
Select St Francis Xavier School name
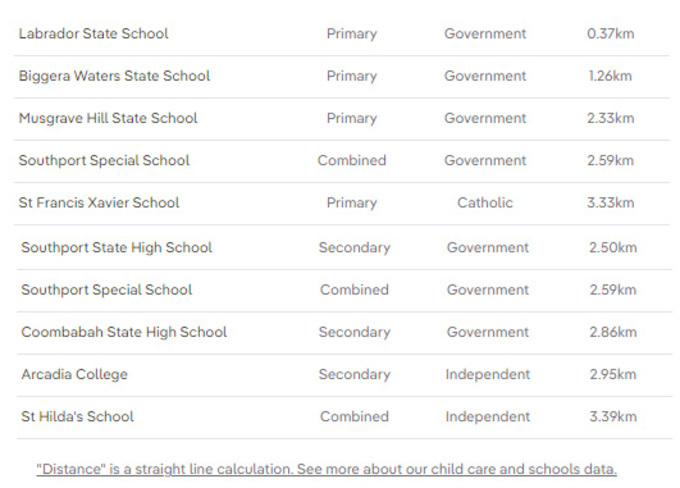coord(99,202)
